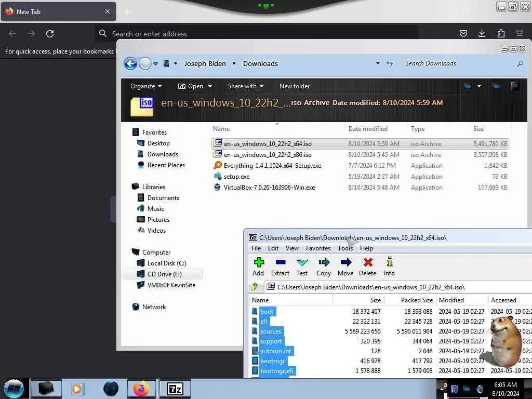Choose the Move tool in 7-Zip

(345, 267)
